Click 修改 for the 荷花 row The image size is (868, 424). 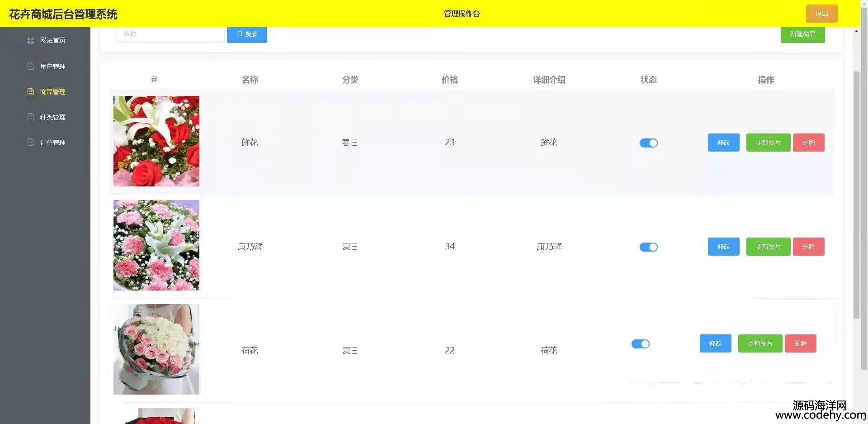coord(715,343)
